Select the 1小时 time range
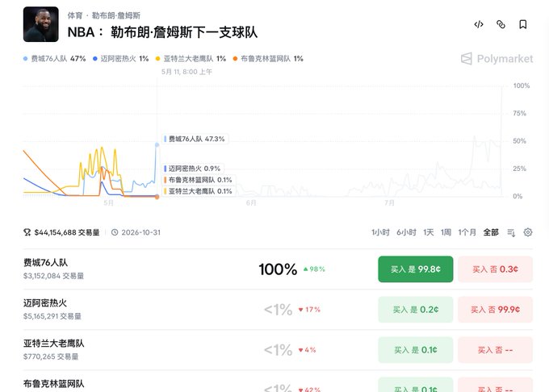The width and height of the screenshot is (549, 392). (380, 232)
